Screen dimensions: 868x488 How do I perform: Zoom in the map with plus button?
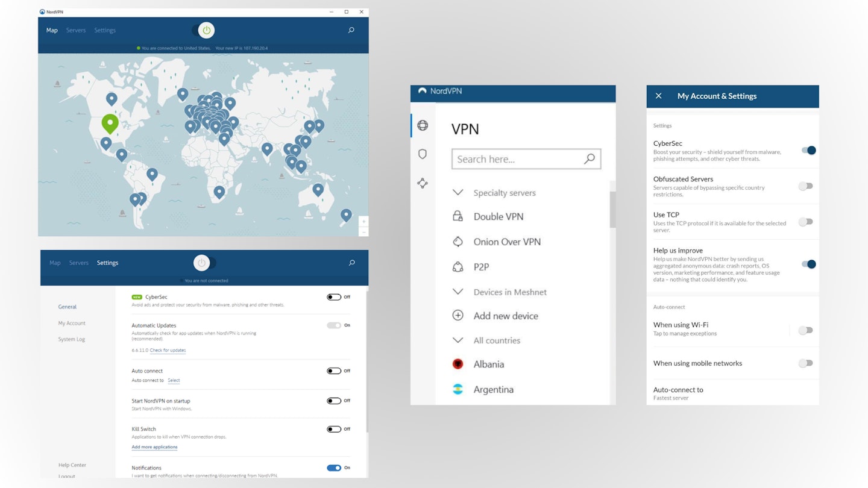[x=363, y=221]
